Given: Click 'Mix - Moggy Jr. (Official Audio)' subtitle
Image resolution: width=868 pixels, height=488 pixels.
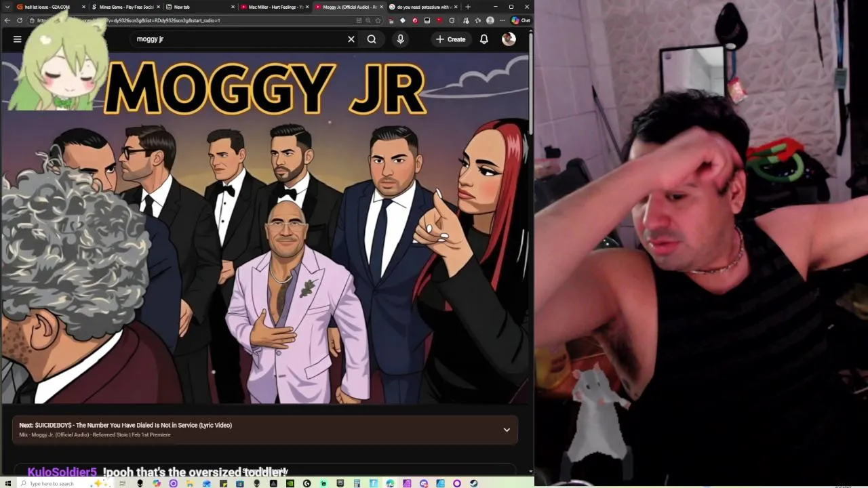Looking at the screenshot, I should 95,434.
